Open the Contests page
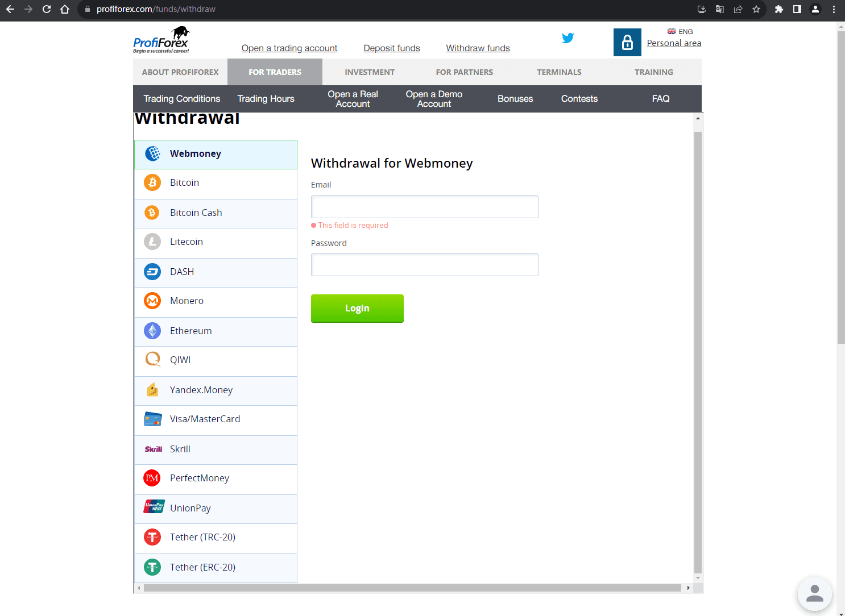 (579, 99)
